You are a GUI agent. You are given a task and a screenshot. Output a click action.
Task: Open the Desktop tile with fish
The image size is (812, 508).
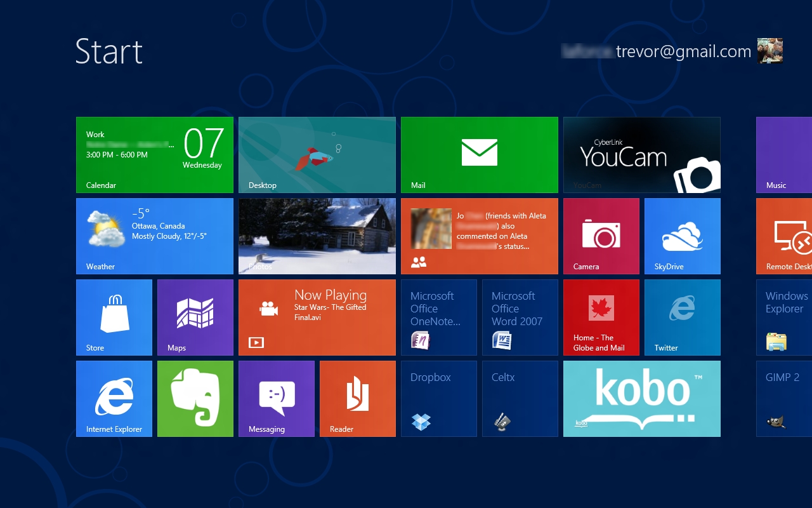(317, 155)
